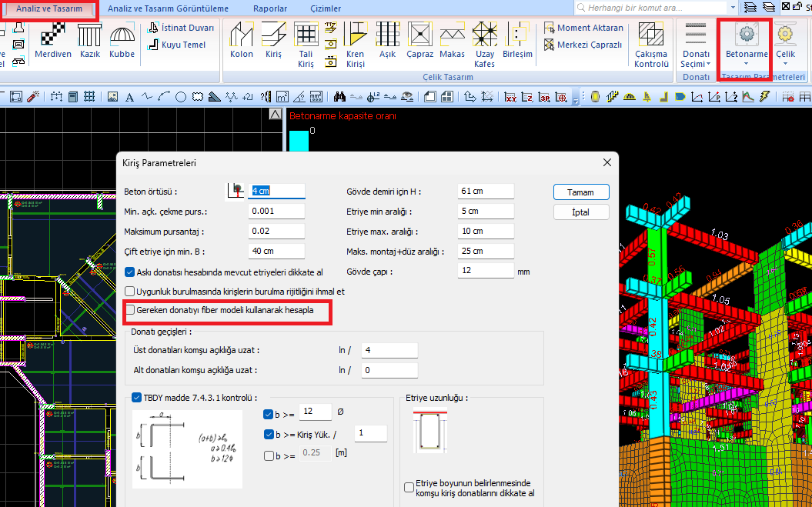The width and height of the screenshot is (812, 507).
Task: Click the Beton örtüsü input field
Action: (x=276, y=191)
